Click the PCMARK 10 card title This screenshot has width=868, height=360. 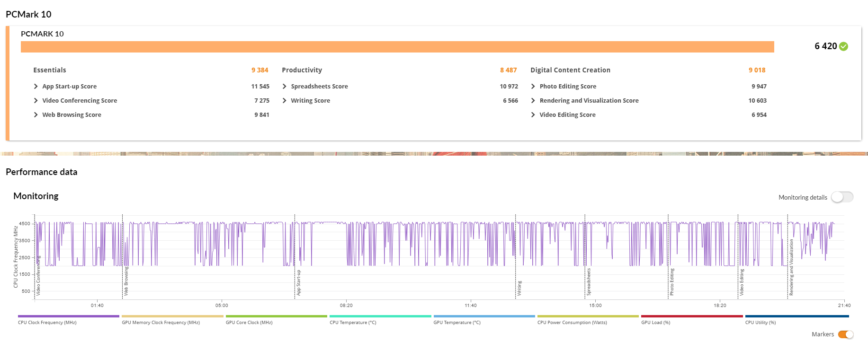(x=42, y=34)
